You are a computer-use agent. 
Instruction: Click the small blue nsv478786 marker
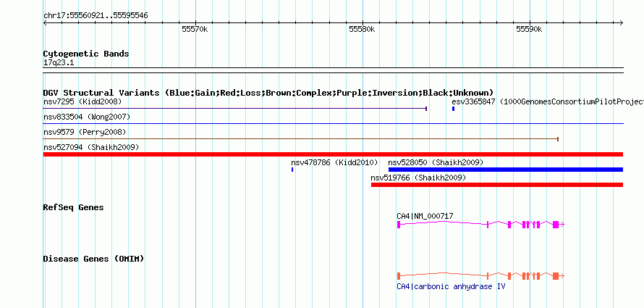[x=292, y=170]
